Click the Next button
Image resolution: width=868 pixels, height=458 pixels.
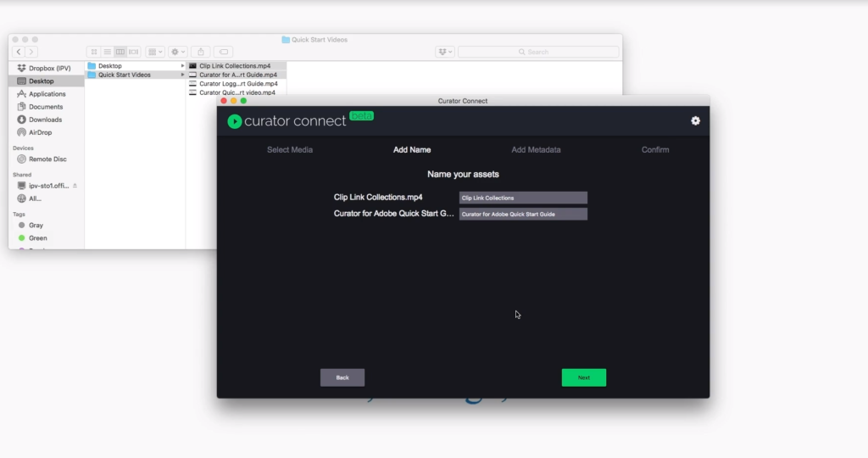coord(583,377)
